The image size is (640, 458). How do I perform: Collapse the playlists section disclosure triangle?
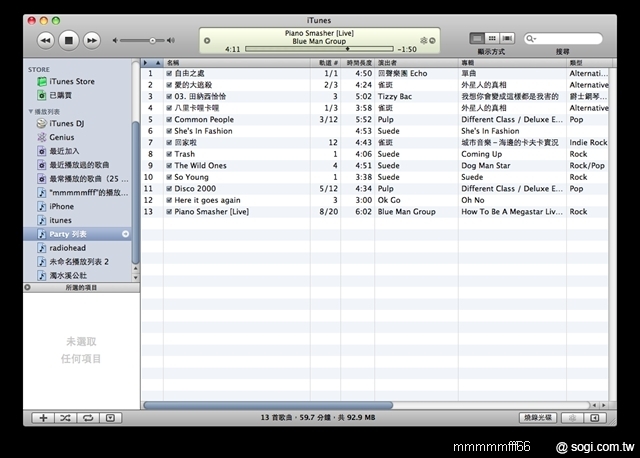pyautogui.click(x=30, y=111)
